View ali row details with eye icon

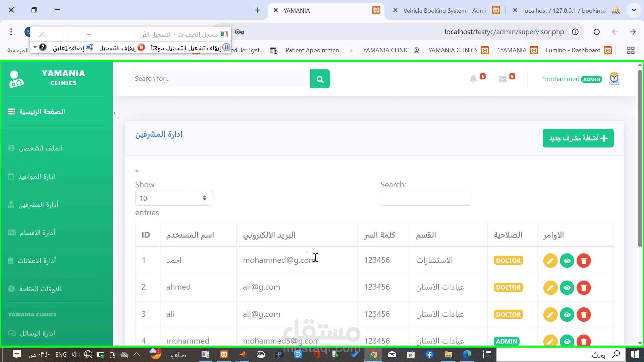point(567,315)
